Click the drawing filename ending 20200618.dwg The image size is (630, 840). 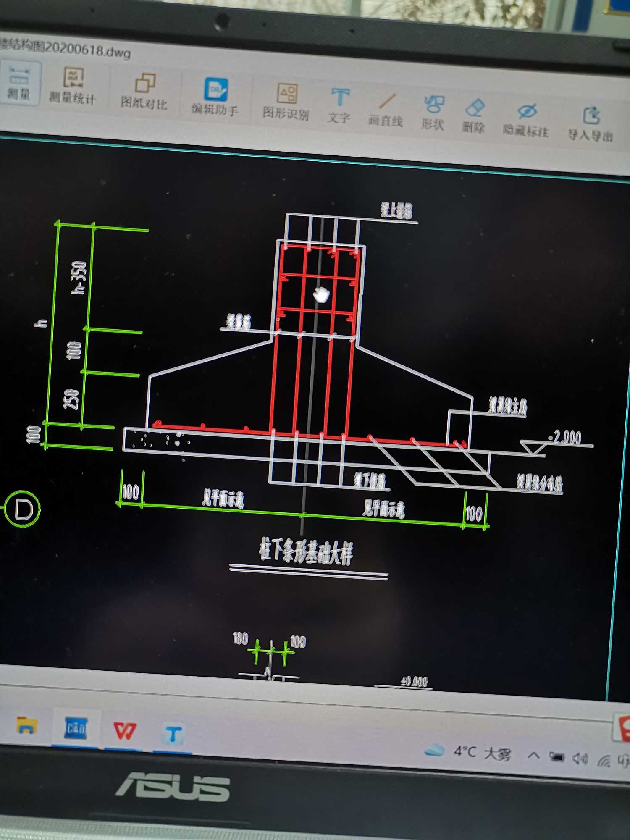click(65, 49)
